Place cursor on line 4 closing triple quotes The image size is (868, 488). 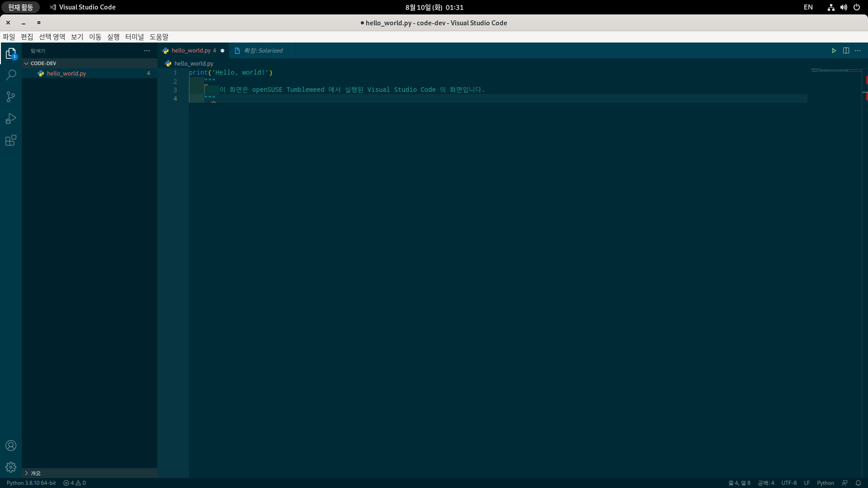coord(210,98)
